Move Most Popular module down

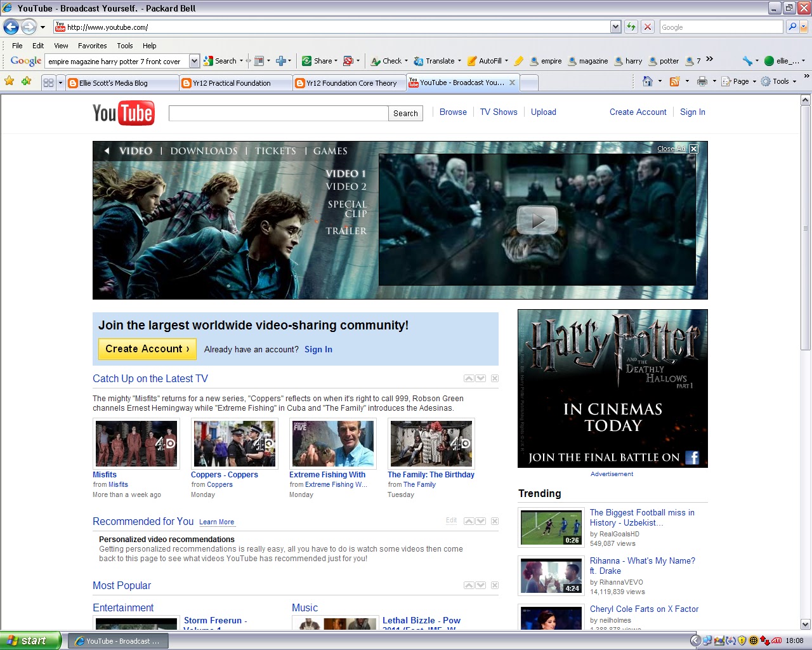(481, 585)
